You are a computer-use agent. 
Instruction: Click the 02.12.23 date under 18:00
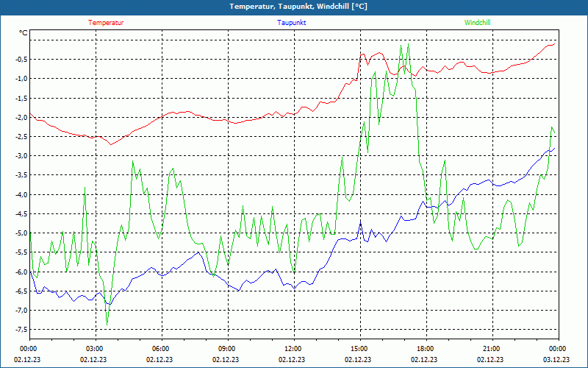pos(424,359)
